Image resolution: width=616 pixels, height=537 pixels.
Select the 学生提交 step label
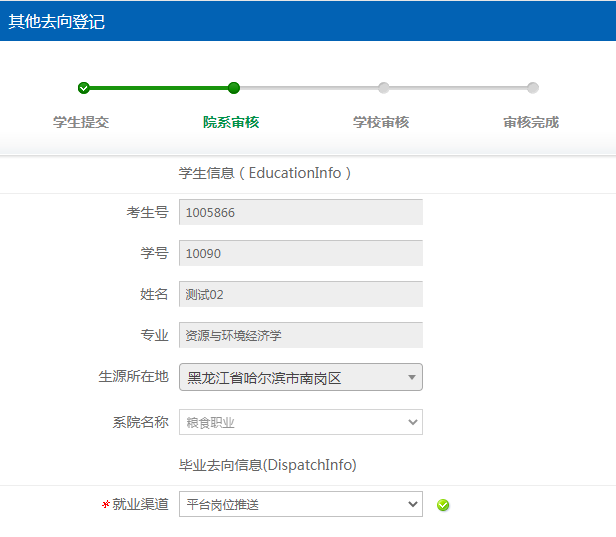pos(81,122)
